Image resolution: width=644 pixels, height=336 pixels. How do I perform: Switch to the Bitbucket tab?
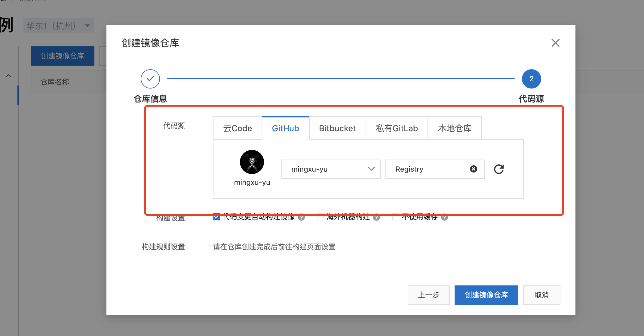tap(337, 128)
